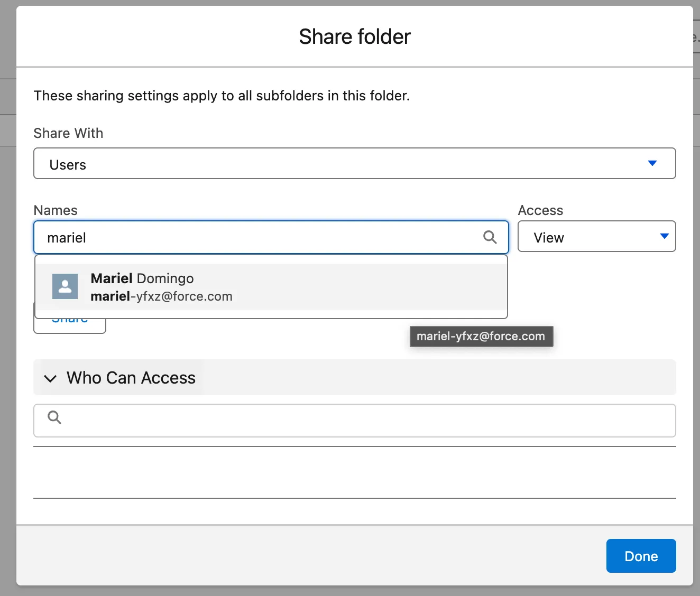Click the Who Can Access heading text

click(131, 378)
